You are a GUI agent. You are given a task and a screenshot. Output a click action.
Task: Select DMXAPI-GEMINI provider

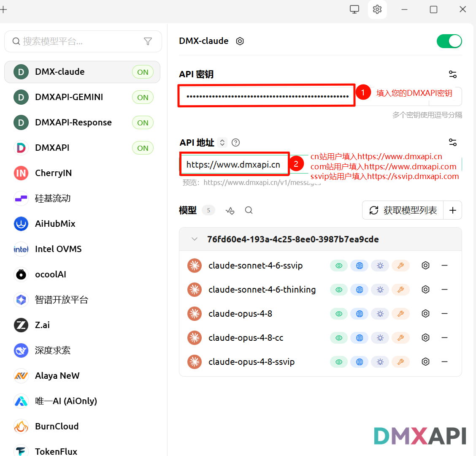pyautogui.click(x=82, y=97)
